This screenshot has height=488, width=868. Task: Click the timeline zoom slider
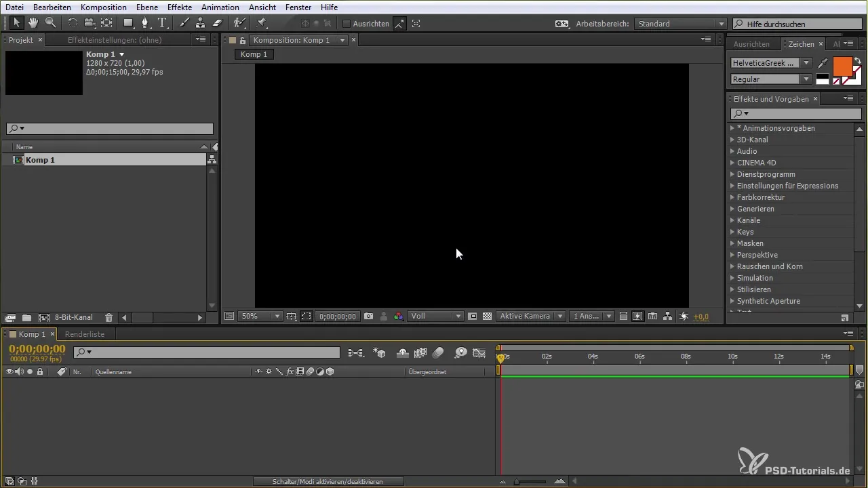point(530,481)
